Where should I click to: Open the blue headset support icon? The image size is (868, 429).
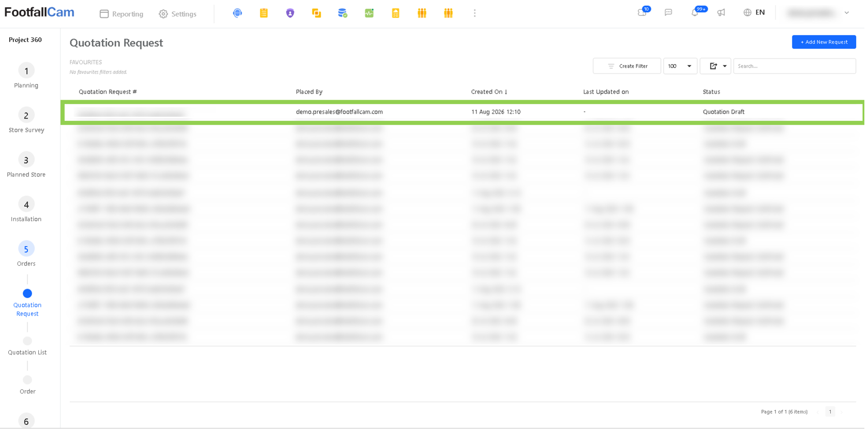237,13
